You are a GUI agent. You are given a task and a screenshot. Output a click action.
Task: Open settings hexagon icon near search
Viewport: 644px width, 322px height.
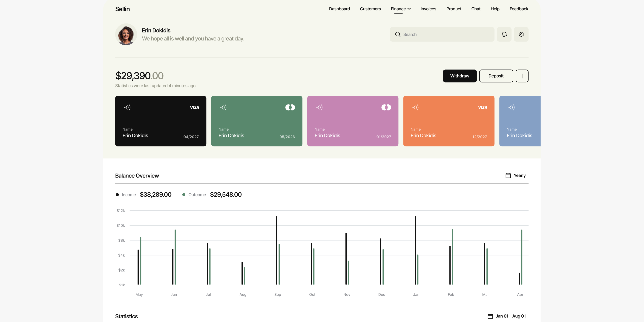(x=521, y=34)
